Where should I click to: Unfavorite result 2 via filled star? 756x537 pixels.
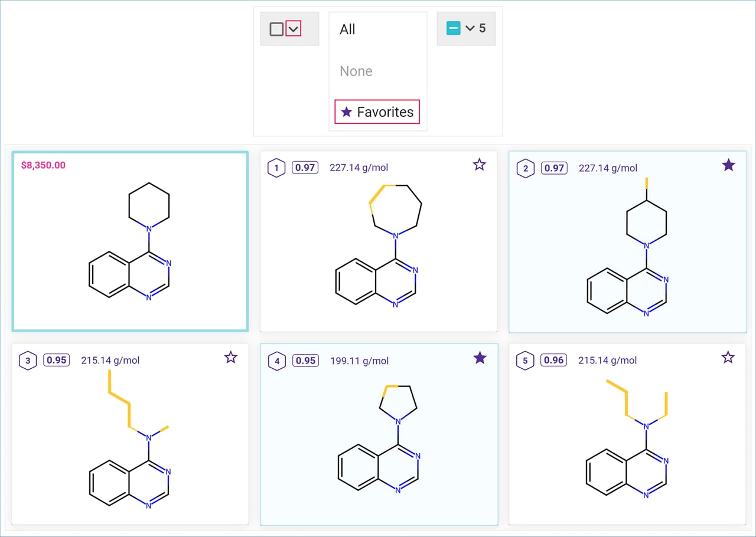click(728, 165)
